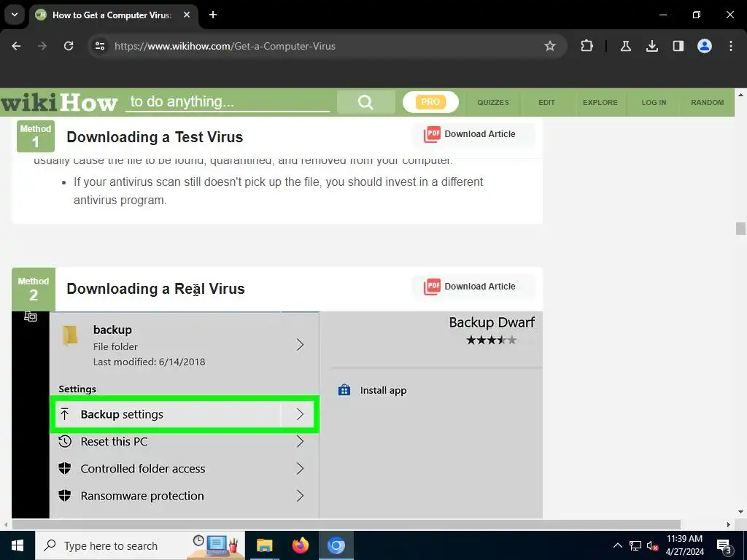Open the QUIZZES menu item
Image resolution: width=747 pixels, height=560 pixels.
pyautogui.click(x=493, y=102)
